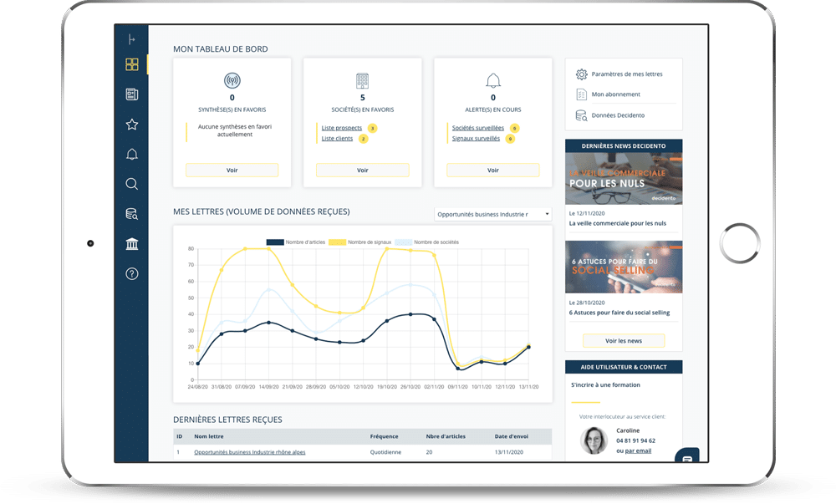Open alerts bell icon in sidebar
Image resolution: width=836 pixels, height=504 pixels.
[x=131, y=155]
